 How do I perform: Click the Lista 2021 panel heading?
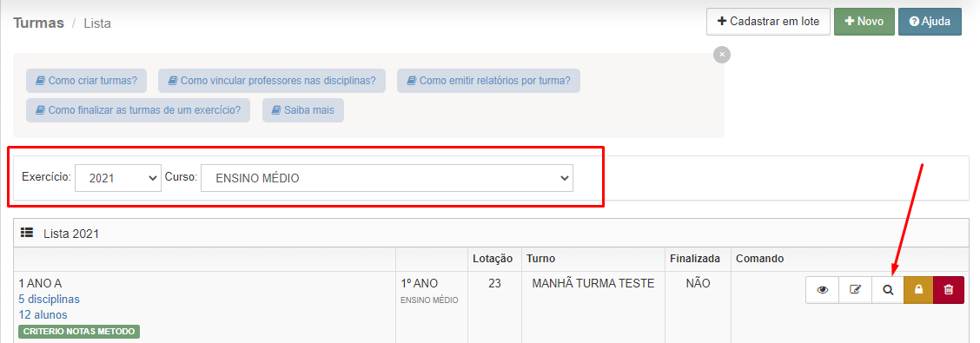71,234
